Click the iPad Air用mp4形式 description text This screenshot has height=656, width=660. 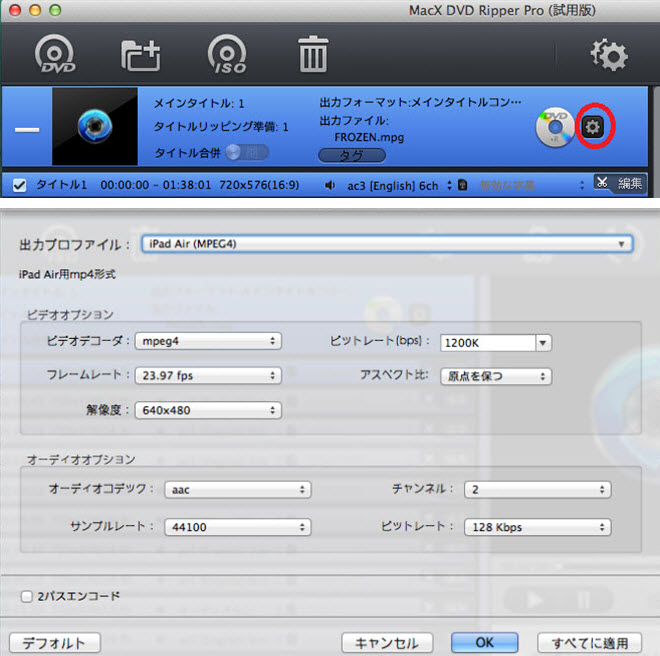tap(67, 275)
